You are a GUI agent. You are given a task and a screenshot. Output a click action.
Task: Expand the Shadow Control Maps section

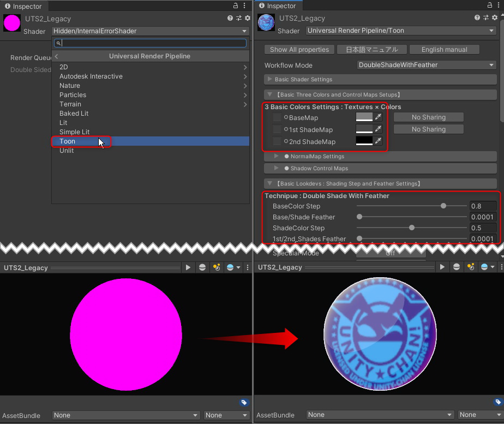[277, 169]
